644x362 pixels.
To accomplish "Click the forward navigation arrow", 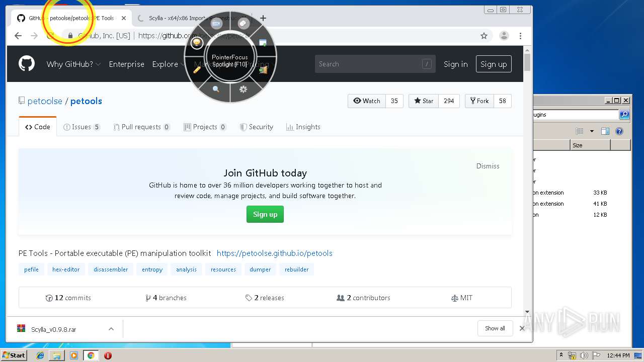I will click(34, 36).
